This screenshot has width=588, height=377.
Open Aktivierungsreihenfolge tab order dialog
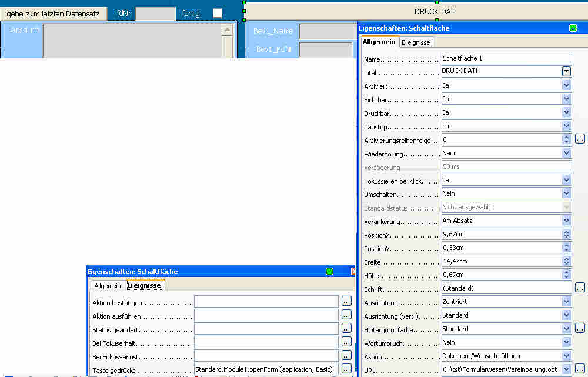(580, 139)
